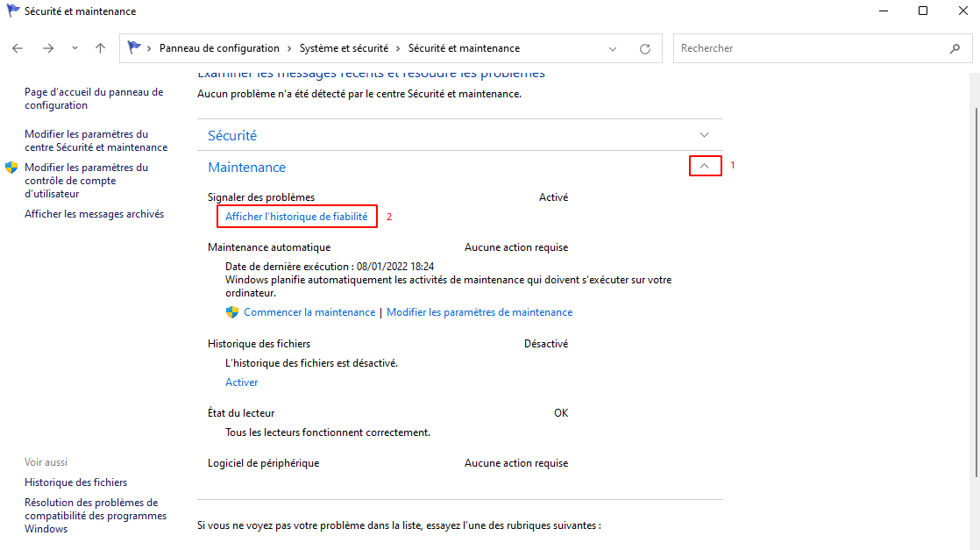
Task: Select 'Logiciel de périphérique' label
Action: coord(263,463)
